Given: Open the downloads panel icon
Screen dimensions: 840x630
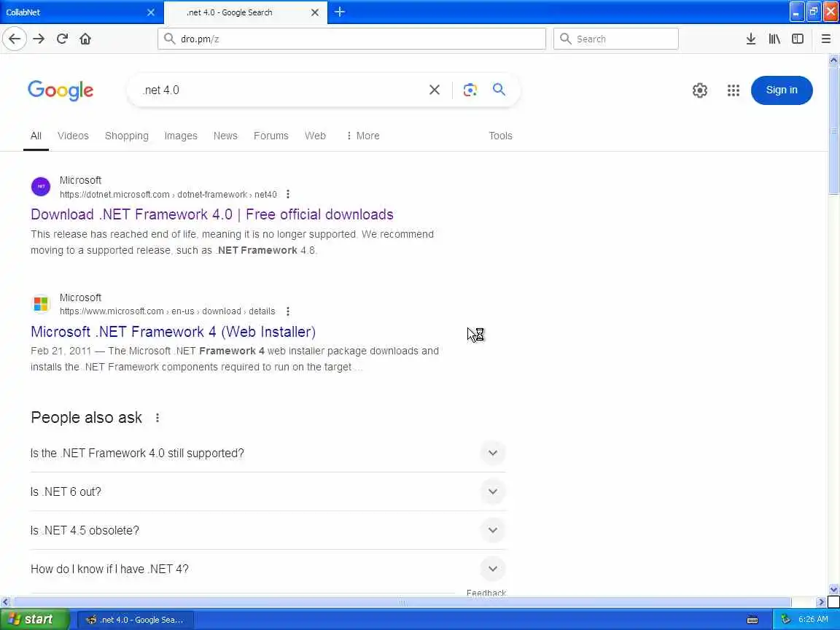Looking at the screenshot, I should (x=750, y=39).
